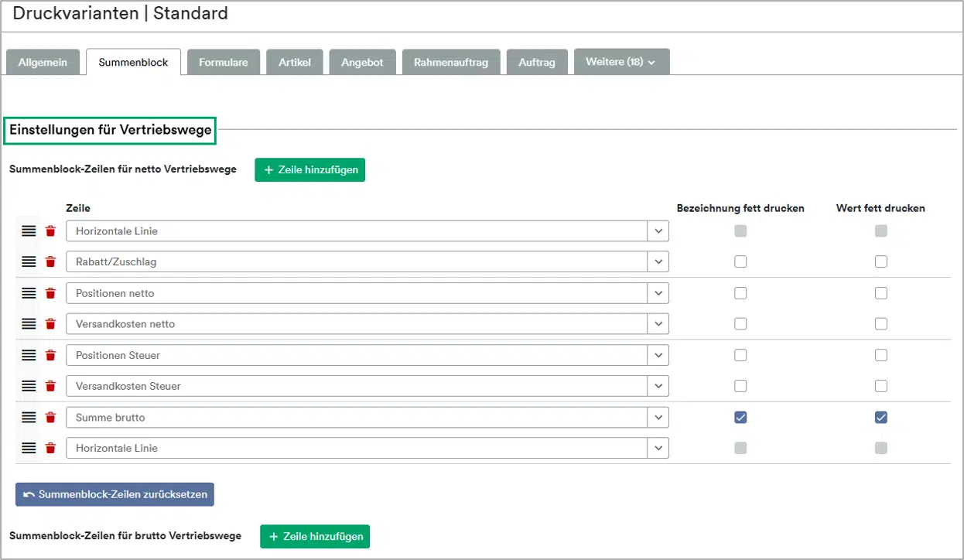Click drag handle beside Positionen Steuer row
This screenshot has width=964, height=560.
coord(29,355)
